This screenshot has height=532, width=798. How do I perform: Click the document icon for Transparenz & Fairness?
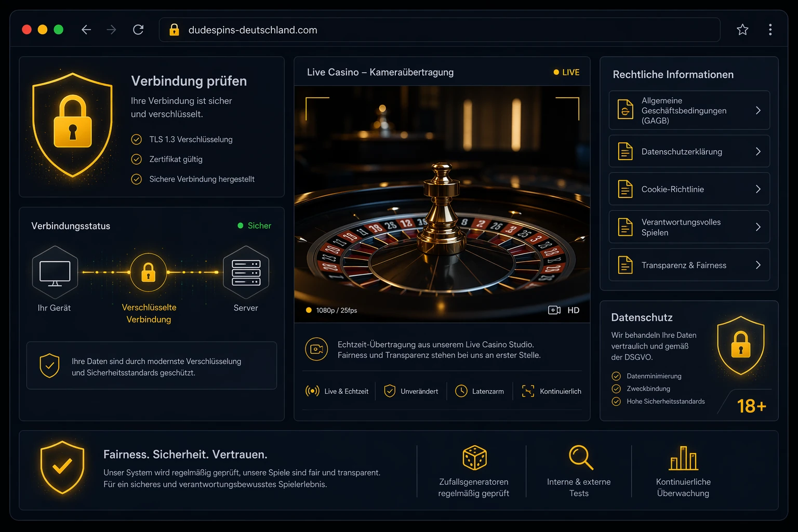tap(626, 265)
